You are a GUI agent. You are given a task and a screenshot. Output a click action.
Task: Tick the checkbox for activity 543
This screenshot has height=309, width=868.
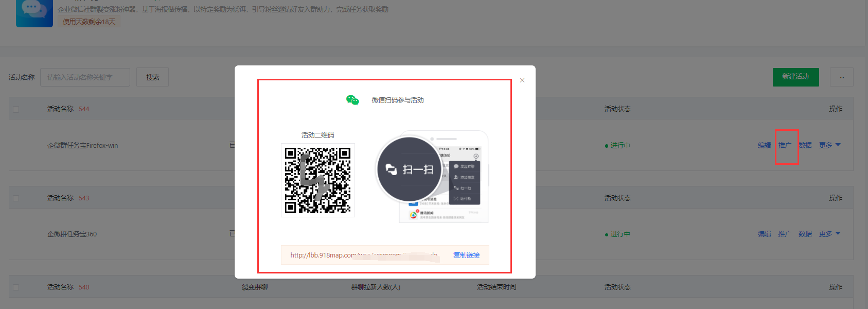16,198
